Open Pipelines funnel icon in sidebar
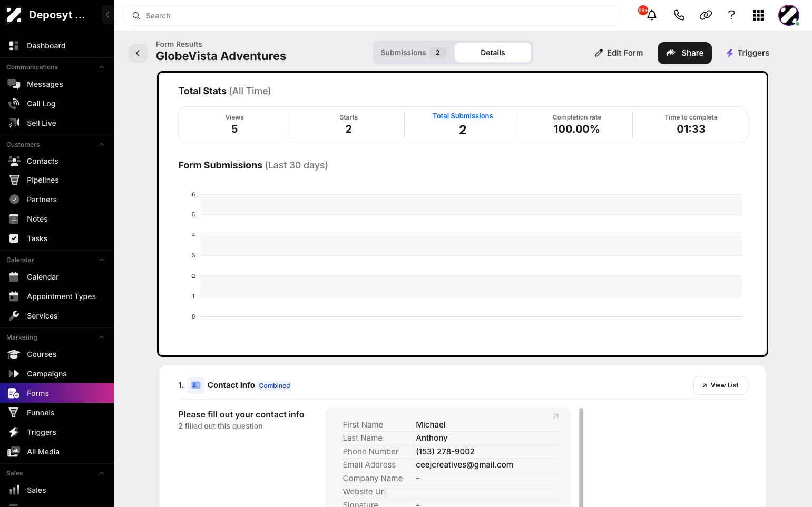 click(x=14, y=180)
